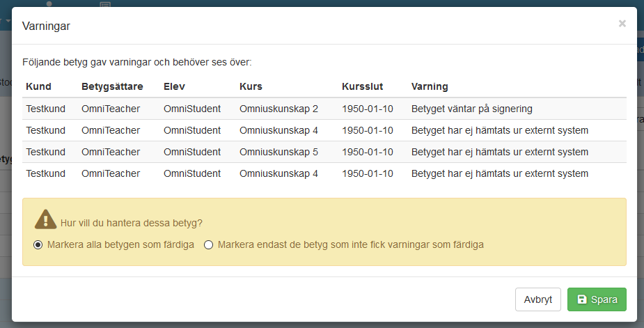Cancel with the Avbryt button
The width and height of the screenshot is (644, 328).
click(537, 299)
